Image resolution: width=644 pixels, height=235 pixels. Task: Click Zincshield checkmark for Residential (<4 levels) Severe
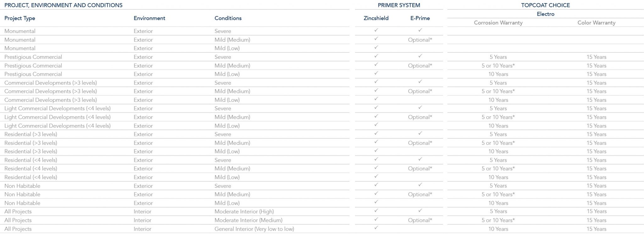coord(376,159)
